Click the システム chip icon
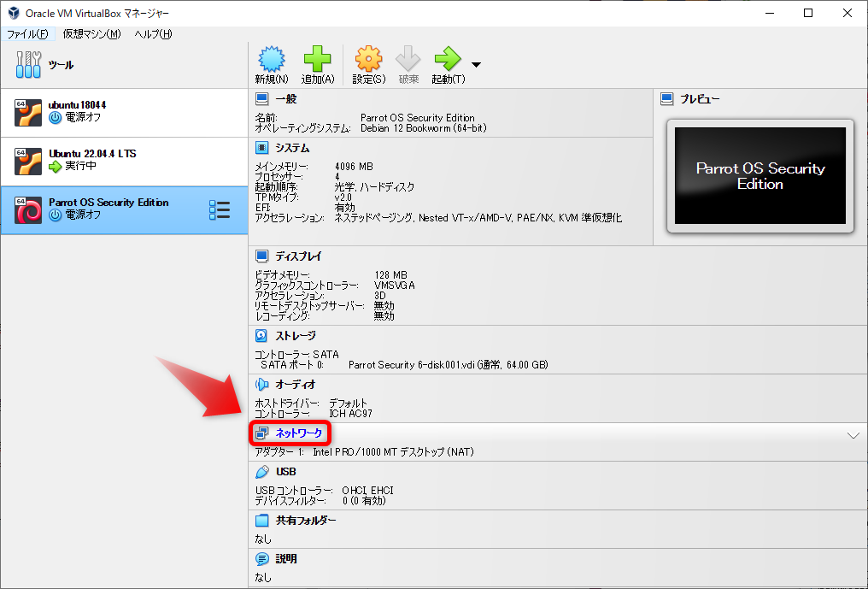The height and width of the screenshot is (589, 868). (261, 148)
